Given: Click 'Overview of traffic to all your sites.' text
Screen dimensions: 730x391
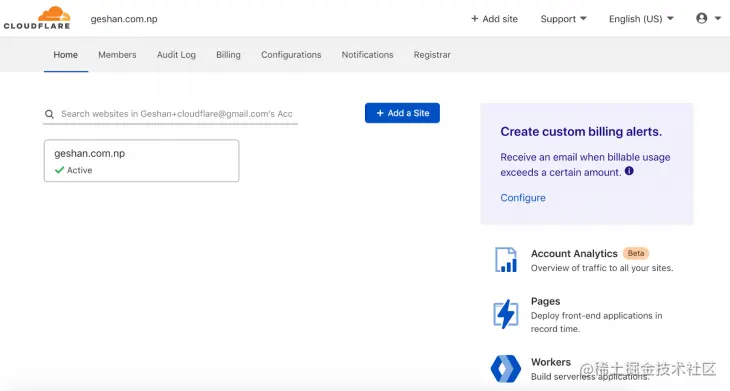Looking at the screenshot, I should (602, 268).
